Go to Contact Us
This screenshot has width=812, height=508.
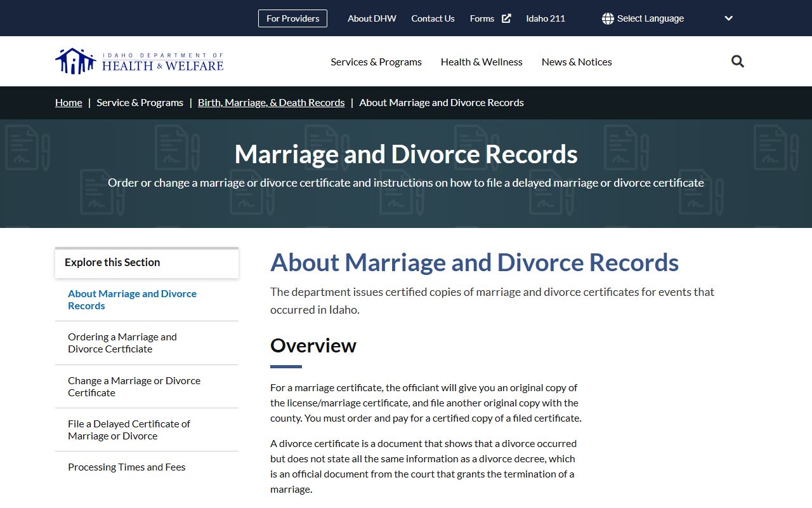[x=433, y=18]
